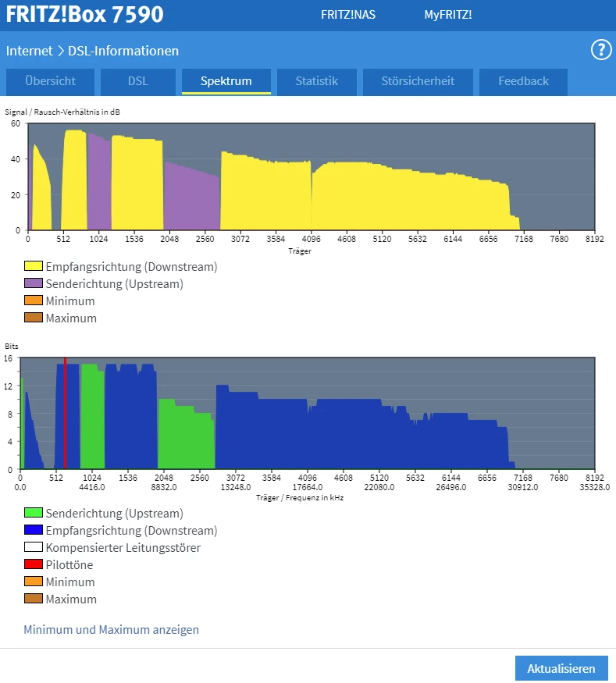Click purple Senderichtung swatch in SNR legend
This screenshot has width=616, height=683.
(34, 283)
